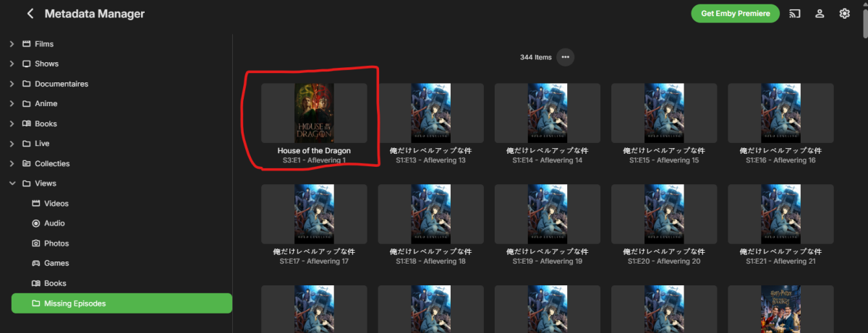Expand the Films tree node

coord(12,44)
